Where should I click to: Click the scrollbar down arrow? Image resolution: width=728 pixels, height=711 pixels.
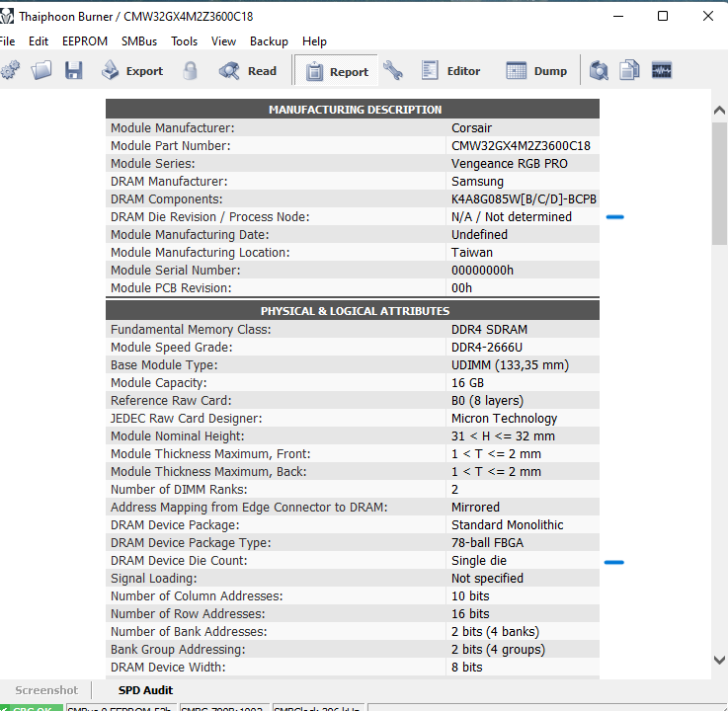click(719, 660)
